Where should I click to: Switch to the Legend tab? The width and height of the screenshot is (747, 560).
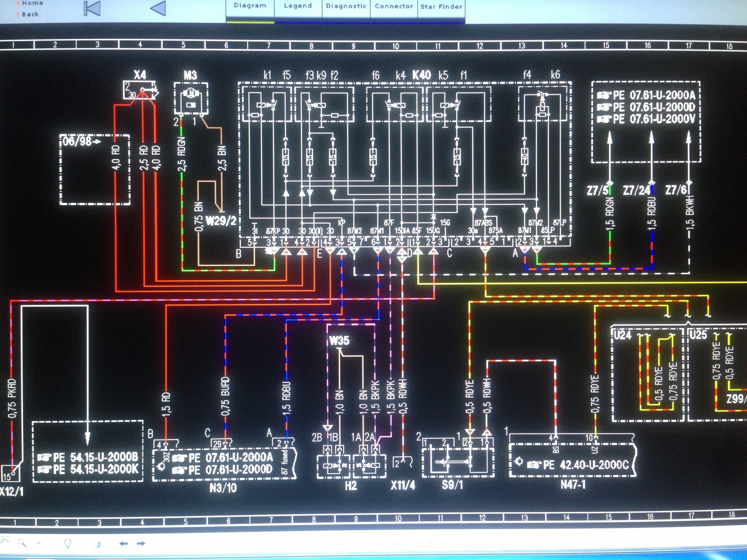point(298,6)
